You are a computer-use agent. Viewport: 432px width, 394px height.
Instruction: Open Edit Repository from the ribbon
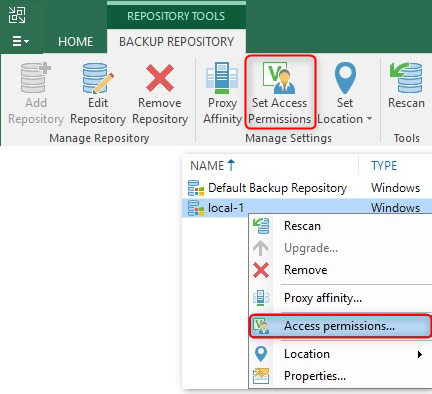click(98, 94)
